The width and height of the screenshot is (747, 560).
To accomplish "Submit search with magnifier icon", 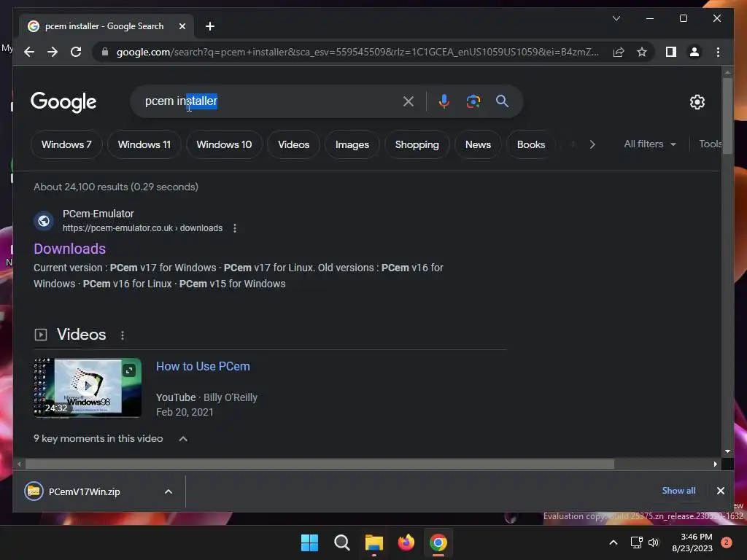I will click(x=502, y=101).
